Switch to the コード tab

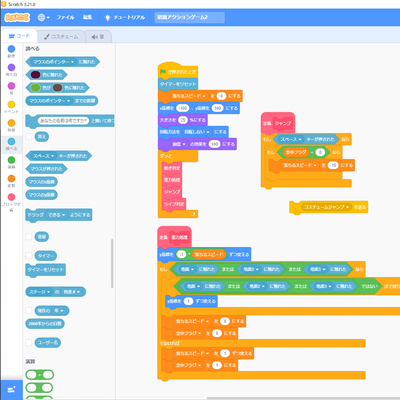point(19,36)
